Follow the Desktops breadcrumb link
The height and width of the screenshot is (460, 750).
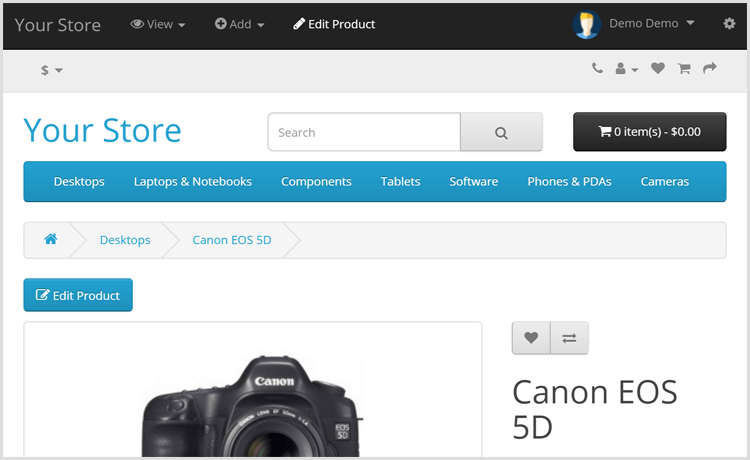[125, 240]
